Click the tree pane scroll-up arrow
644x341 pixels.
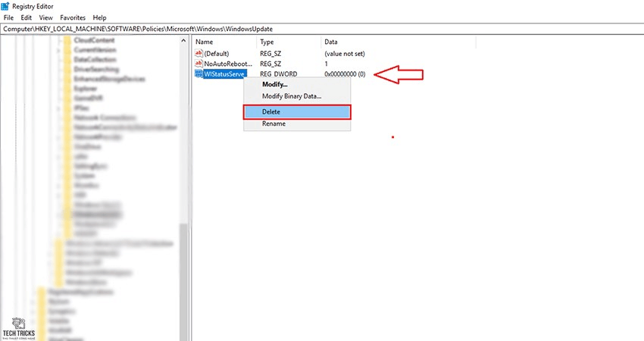(183, 41)
